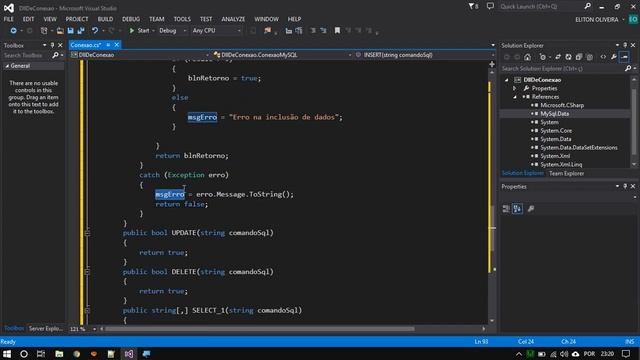Click the Solution Explorer Properties wrench icon
Image resolution: width=640 pixels, height=360 pixels.
tap(613, 57)
